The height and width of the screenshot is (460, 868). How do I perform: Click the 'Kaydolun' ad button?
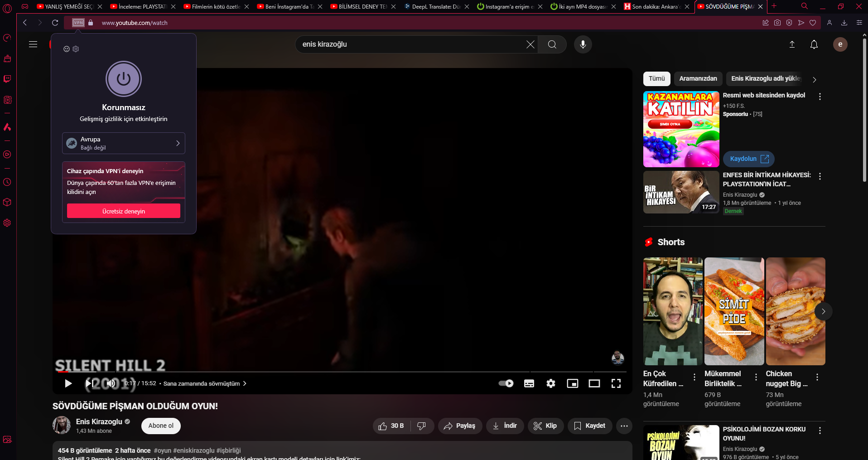(x=749, y=159)
